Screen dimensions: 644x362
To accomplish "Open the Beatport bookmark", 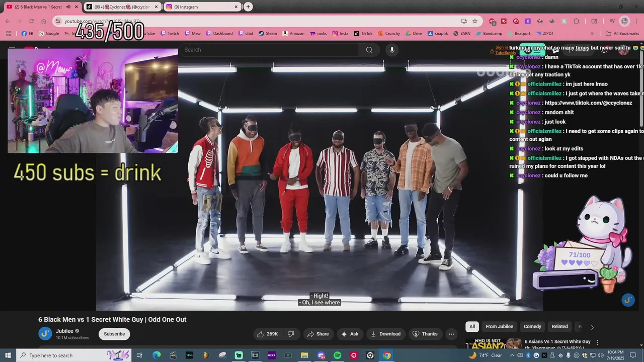I will [519, 34].
